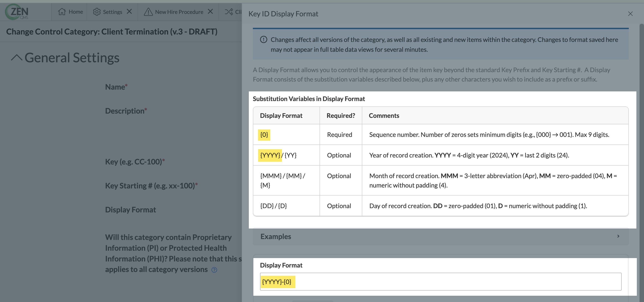Close the Settings tab
Image resolution: width=644 pixels, height=302 pixels.
click(x=129, y=11)
